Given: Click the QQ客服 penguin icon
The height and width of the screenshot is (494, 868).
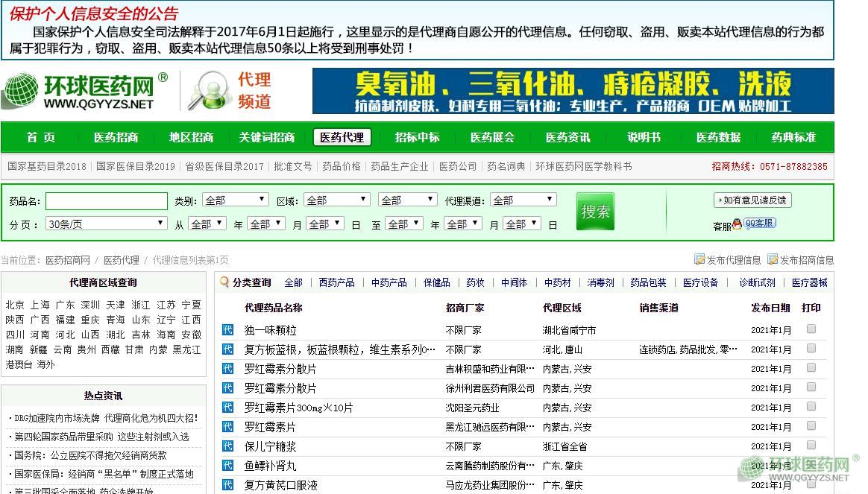Looking at the screenshot, I should (737, 224).
